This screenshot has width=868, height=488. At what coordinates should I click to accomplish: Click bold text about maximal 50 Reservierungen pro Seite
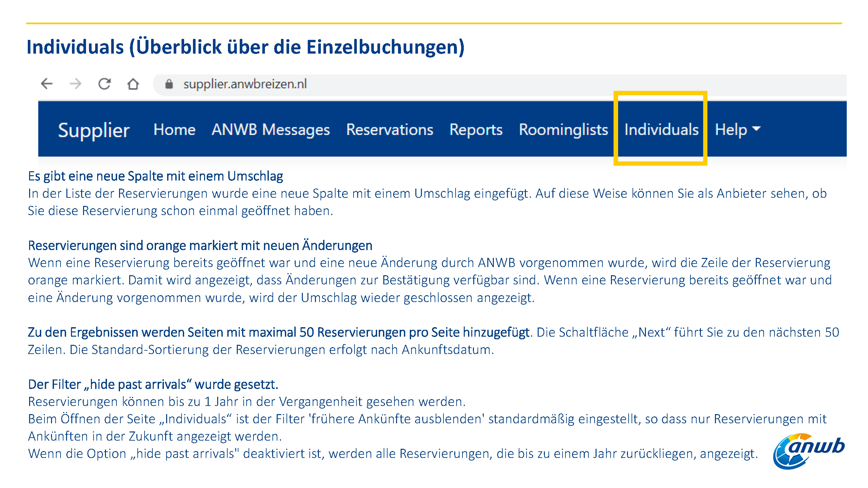coord(279,332)
